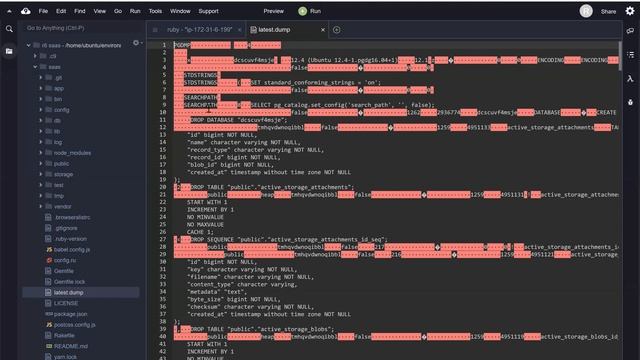Open the Go menu
Viewport: 640px width, 360px height.
pyautogui.click(x=118, y=11)
